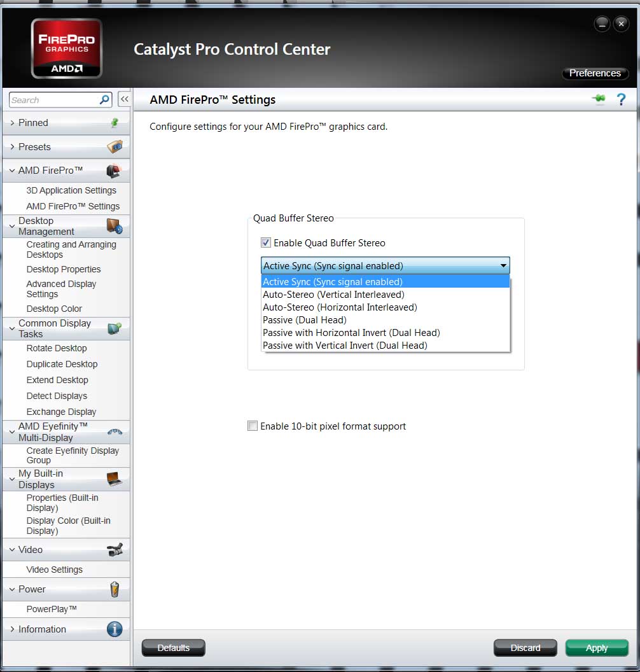Open Video Settings
Viewport: 640px width, 672px height.
click(x=55, y=570)
